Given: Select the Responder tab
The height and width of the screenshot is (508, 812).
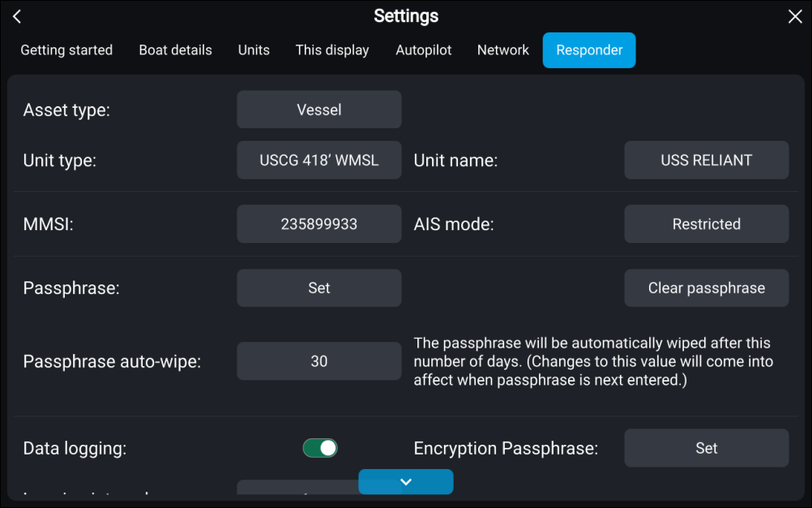Looking at the screenshot, I should pyautogui.click(x=589, y=50).
